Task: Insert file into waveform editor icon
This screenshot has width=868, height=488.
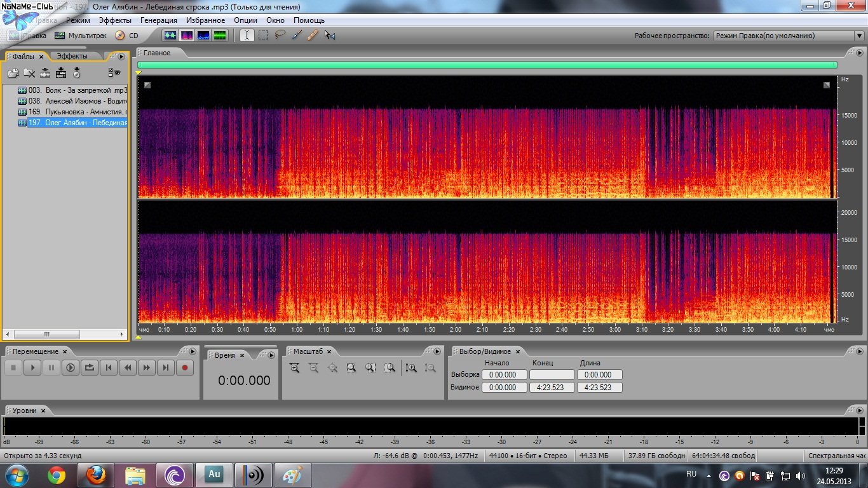Action: [x=45, y=73]
